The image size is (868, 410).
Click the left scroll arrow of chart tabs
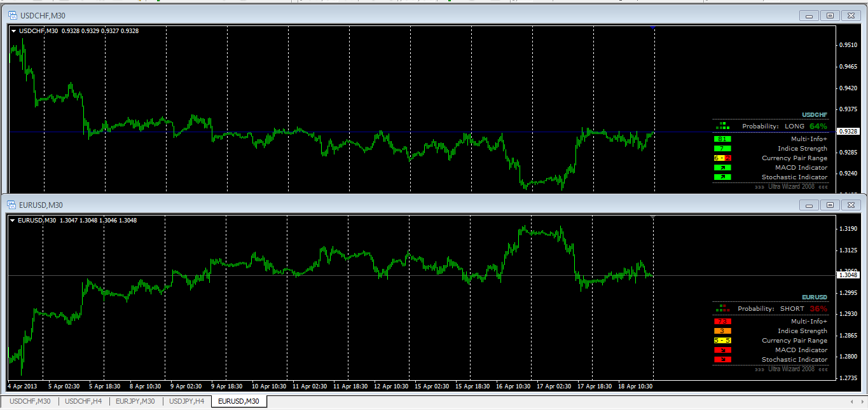pos(852,401)
